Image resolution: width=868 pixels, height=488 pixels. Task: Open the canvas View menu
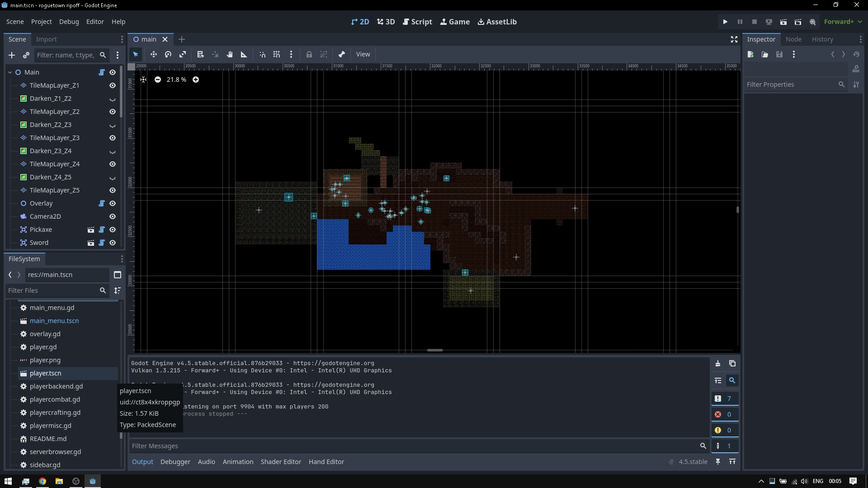coord(363,54)
